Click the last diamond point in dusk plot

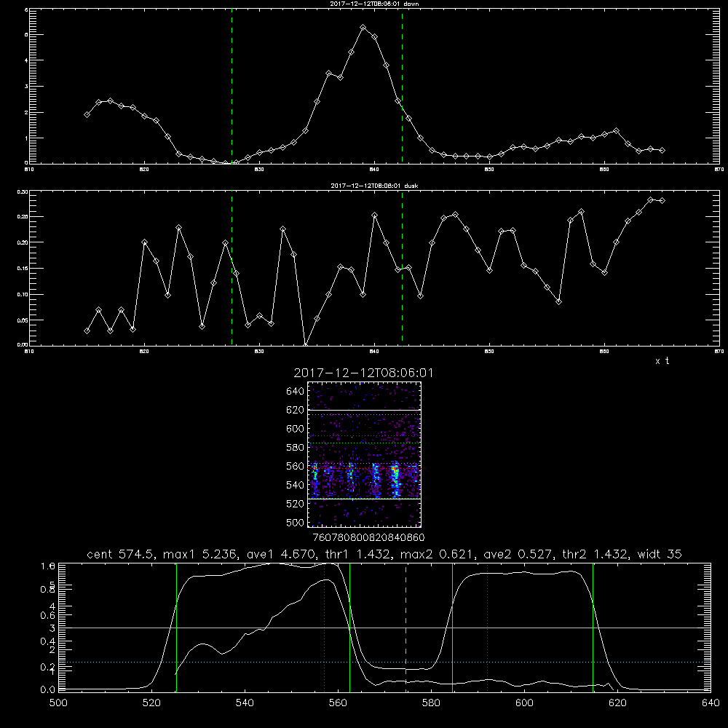662,201
